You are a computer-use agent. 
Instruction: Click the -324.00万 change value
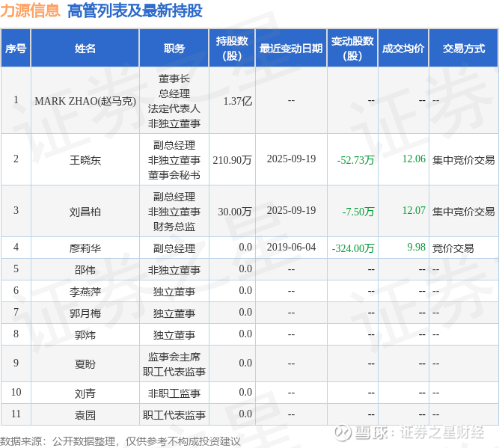coord(353,248)
